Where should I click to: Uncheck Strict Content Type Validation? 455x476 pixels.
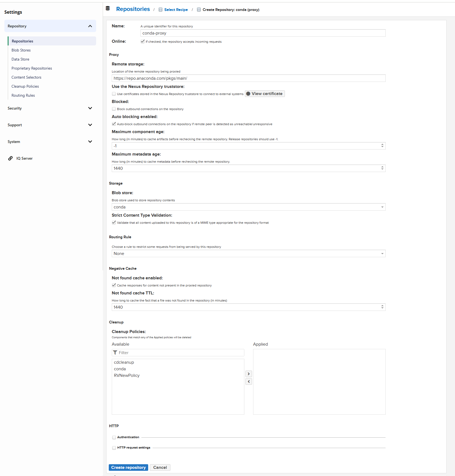point(114,223)
